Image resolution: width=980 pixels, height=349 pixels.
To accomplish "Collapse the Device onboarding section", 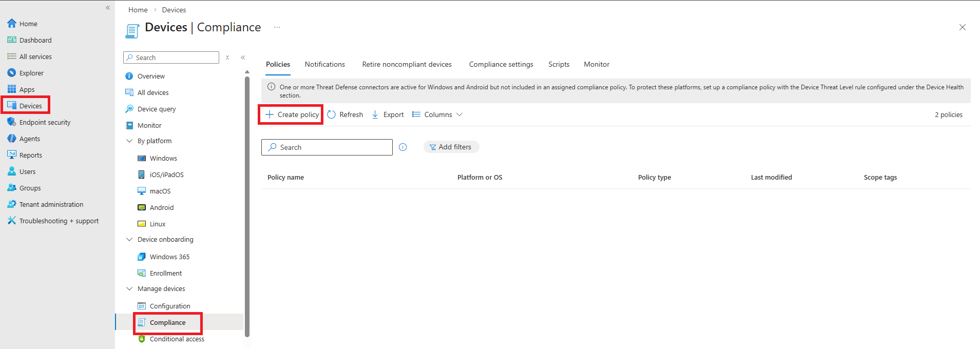I will point(129,239).
